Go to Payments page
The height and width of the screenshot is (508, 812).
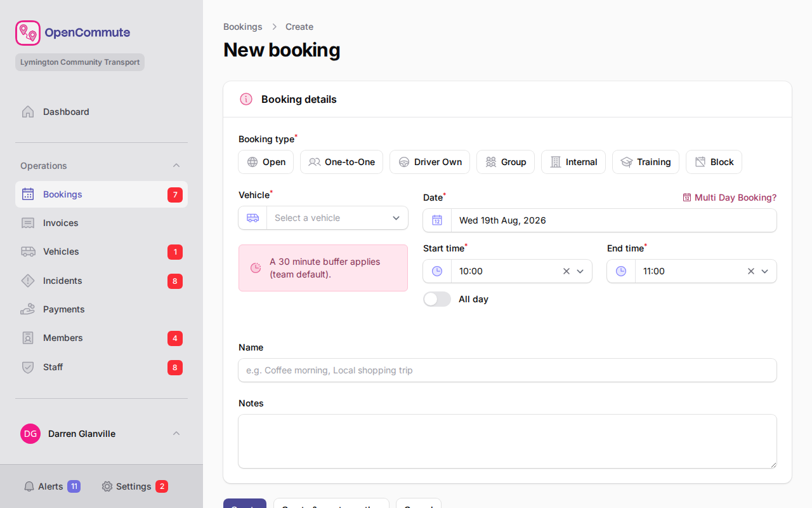101,309
